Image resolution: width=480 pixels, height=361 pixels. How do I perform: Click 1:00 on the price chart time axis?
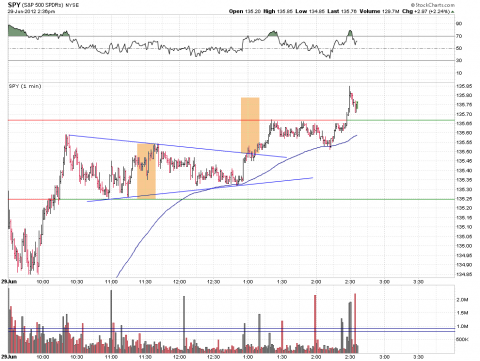(248, 282)
